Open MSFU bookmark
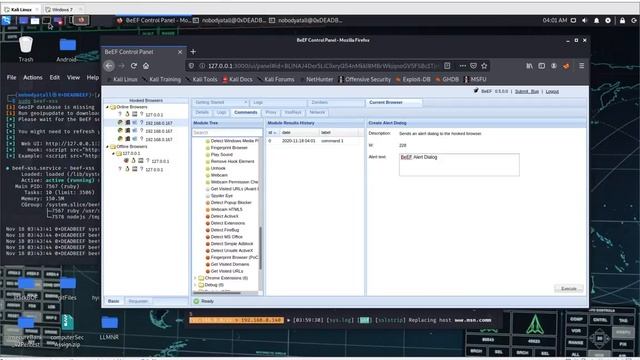 pyautogui.click(x=476, y=79)
